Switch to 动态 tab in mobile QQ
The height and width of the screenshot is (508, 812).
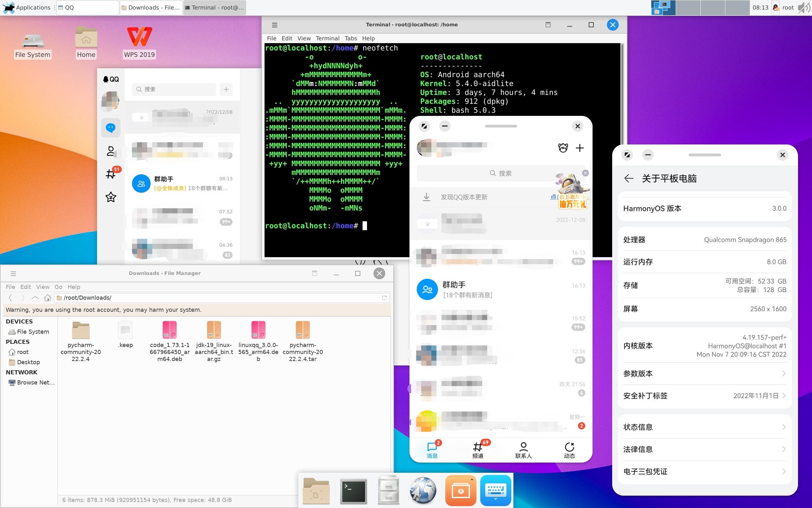coord(569,450)
